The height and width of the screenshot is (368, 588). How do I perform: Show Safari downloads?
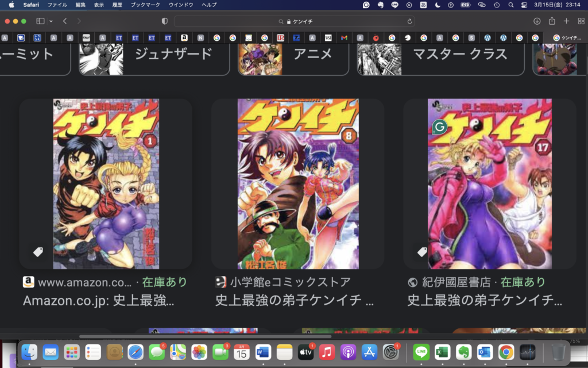click(537, 21)
